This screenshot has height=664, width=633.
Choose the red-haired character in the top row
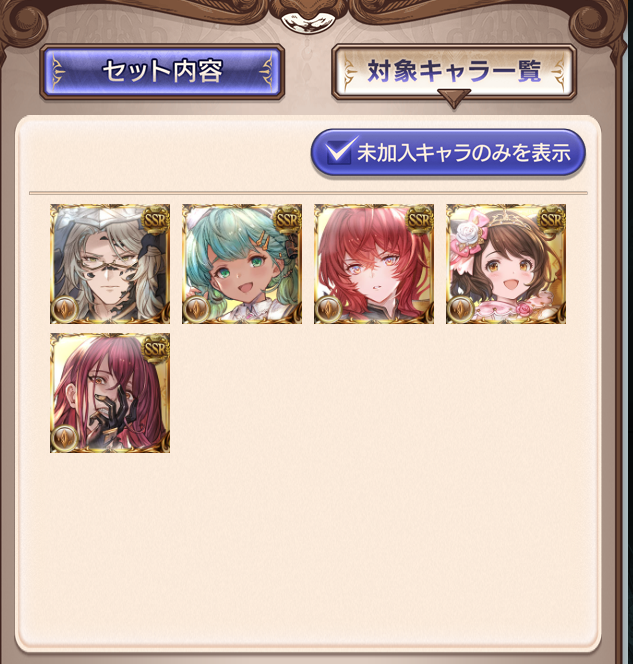click(x=374, y=264)
